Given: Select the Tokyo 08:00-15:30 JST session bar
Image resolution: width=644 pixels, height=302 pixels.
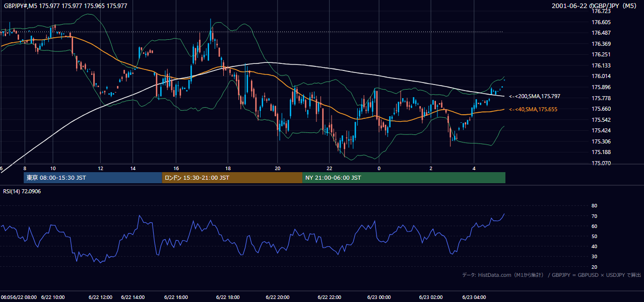Looking at the screenshot, I should [93, 178].
